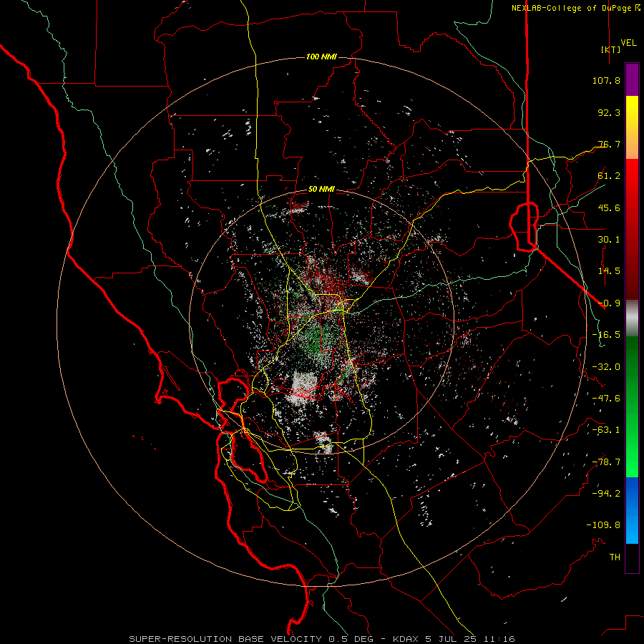The height and width of the screenshot is (644, 644).
Task: Click the -63.1 velocity scale value
Action: click(x=606, y=430)
